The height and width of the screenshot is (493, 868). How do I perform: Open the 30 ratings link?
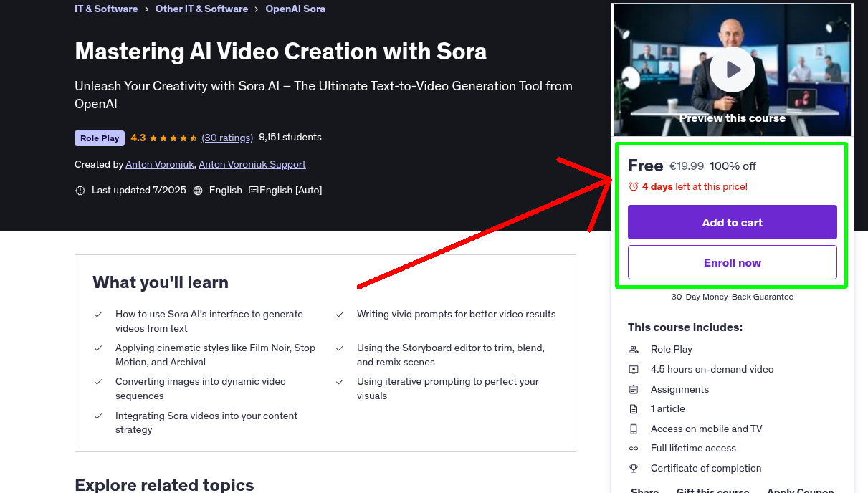point(227,138)
